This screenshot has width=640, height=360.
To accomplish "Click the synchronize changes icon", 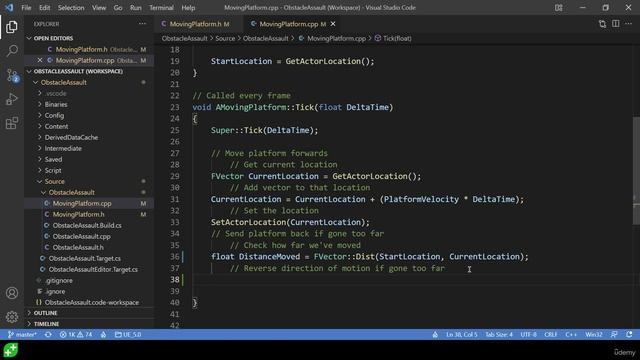I will click(48, 335).
